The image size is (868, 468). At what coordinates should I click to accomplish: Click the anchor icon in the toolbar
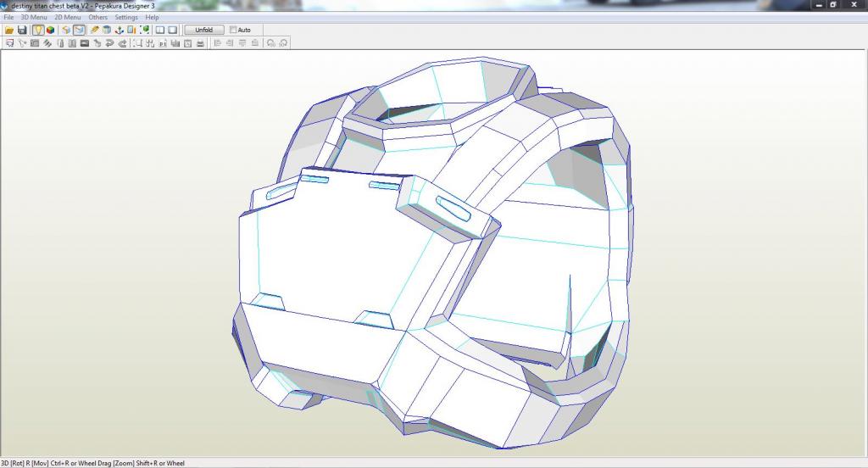[119, 30]
